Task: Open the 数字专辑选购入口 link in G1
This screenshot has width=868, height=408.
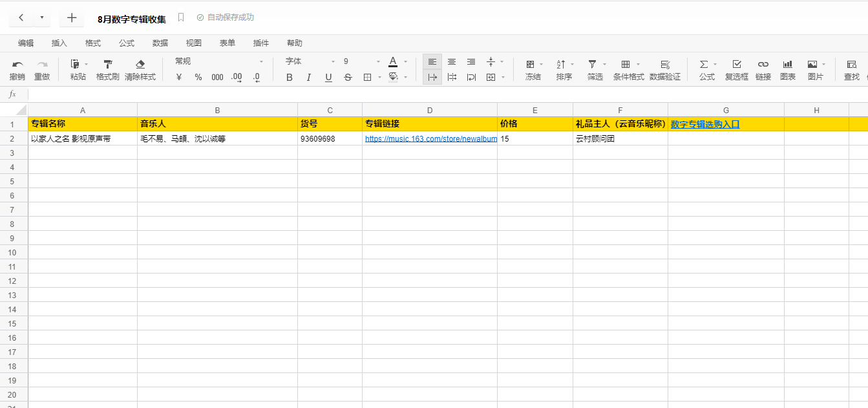Action: pyautogui.click(x=704, y=124)
